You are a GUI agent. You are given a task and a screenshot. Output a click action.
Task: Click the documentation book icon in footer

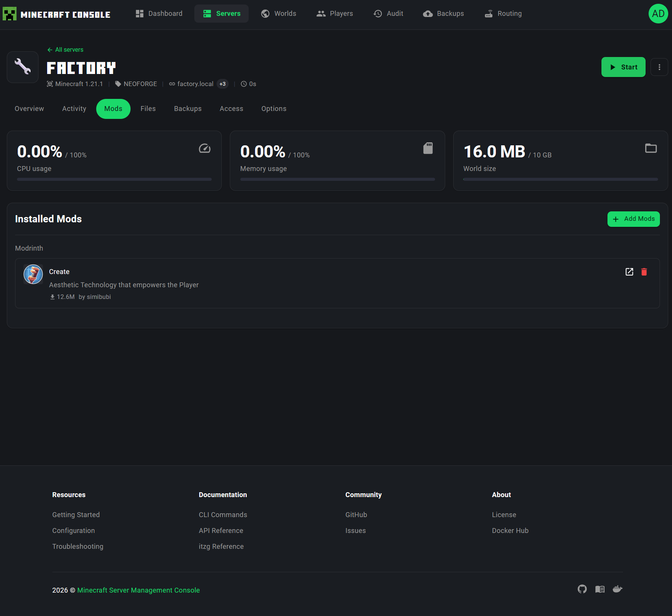coord(600,589)
